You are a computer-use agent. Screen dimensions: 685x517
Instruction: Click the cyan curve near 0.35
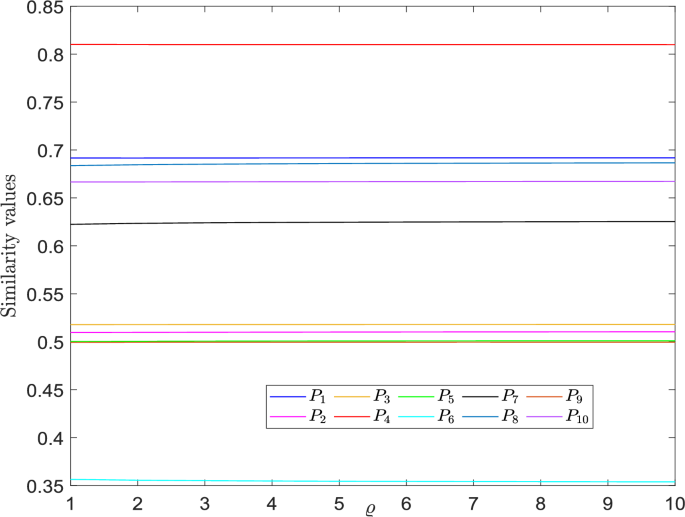373,482
